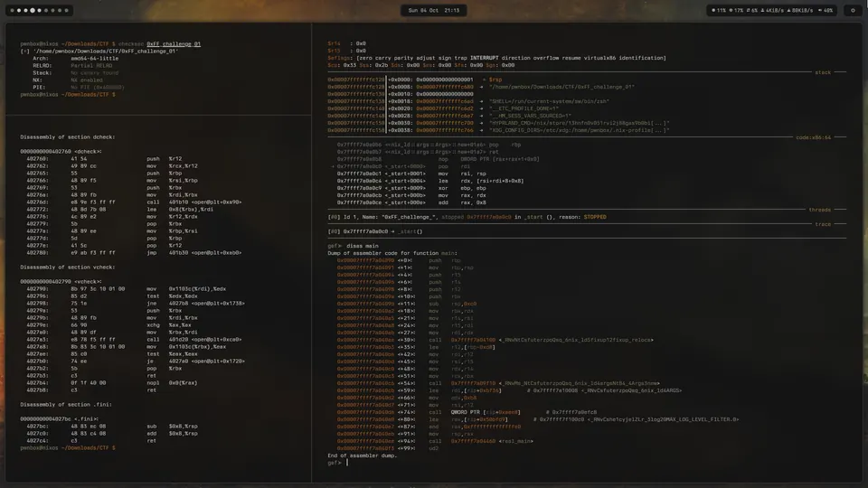The image size is (868, 488).
Task: Open the power menu icon in top bar
Action: pos(853,11)
